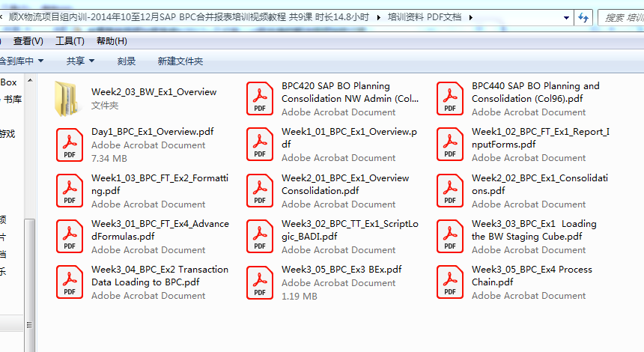Click the 刻录 toolbar button
This screenshot has height=352, width=644.
[126, 61]
